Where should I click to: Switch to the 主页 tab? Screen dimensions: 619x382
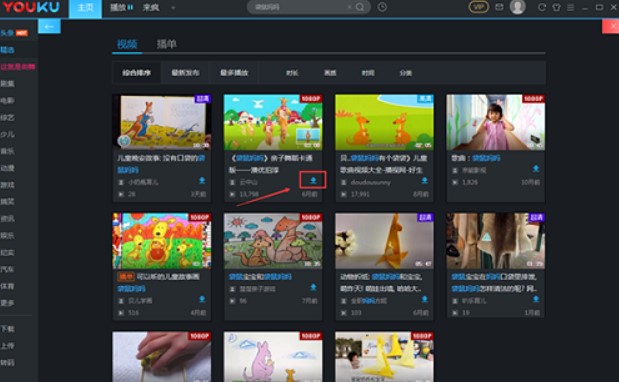85,8
